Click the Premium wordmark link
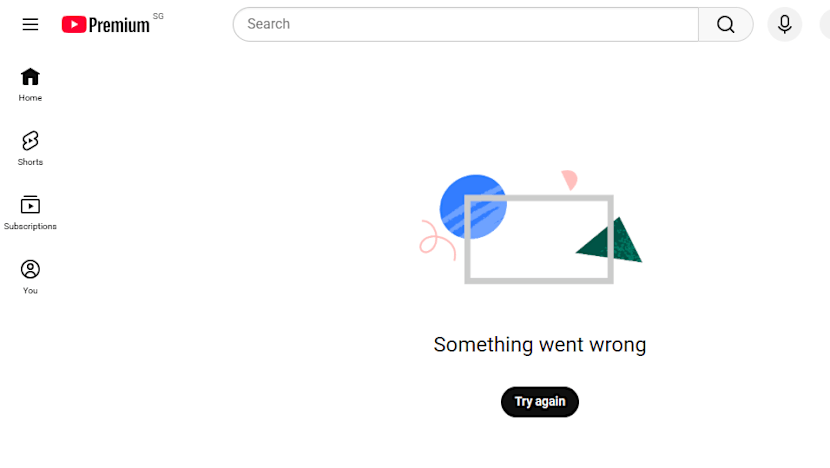Screen dimensions: 830x468 (119, 26)
